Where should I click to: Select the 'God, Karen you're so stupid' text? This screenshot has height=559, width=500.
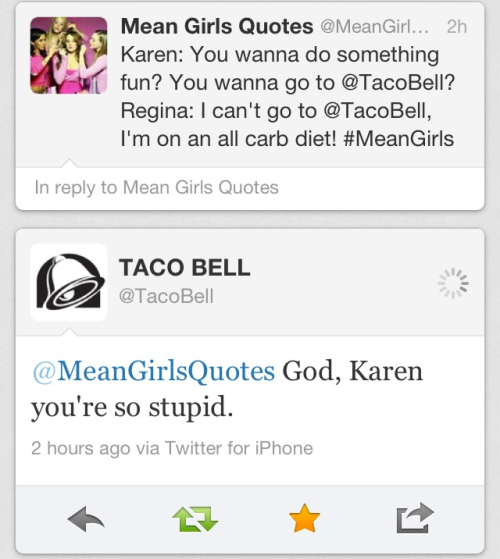(x=227, y=389)
